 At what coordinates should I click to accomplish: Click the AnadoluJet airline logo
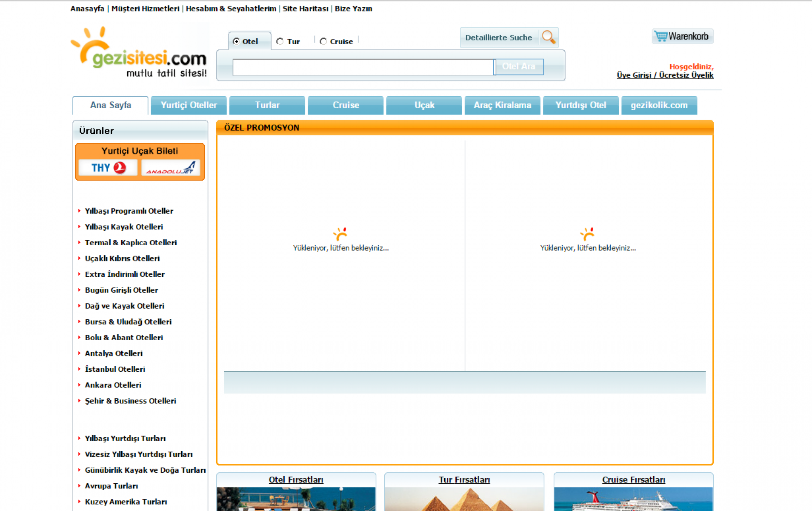(x=171, y=168)
